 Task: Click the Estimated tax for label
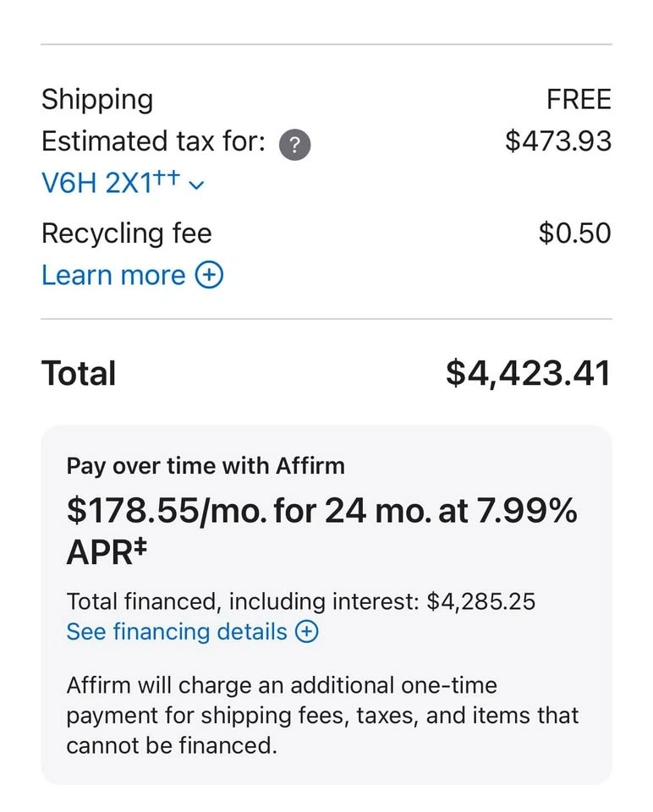tap(153, 141)
